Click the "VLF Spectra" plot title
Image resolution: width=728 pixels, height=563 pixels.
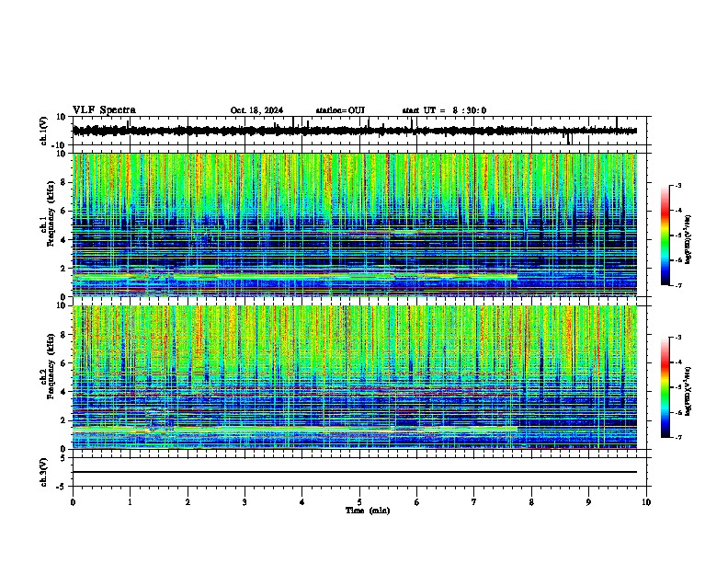pyautogui.click(x=104, y=110)
